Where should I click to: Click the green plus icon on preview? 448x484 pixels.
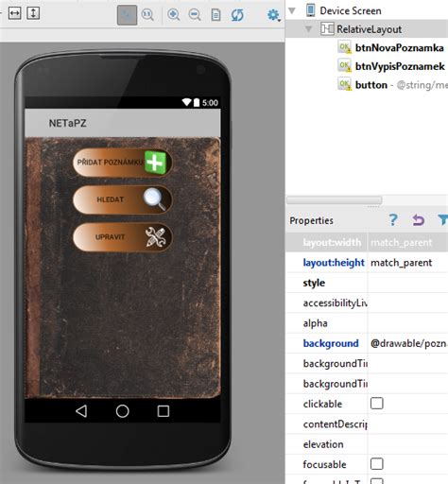point(155,162)
